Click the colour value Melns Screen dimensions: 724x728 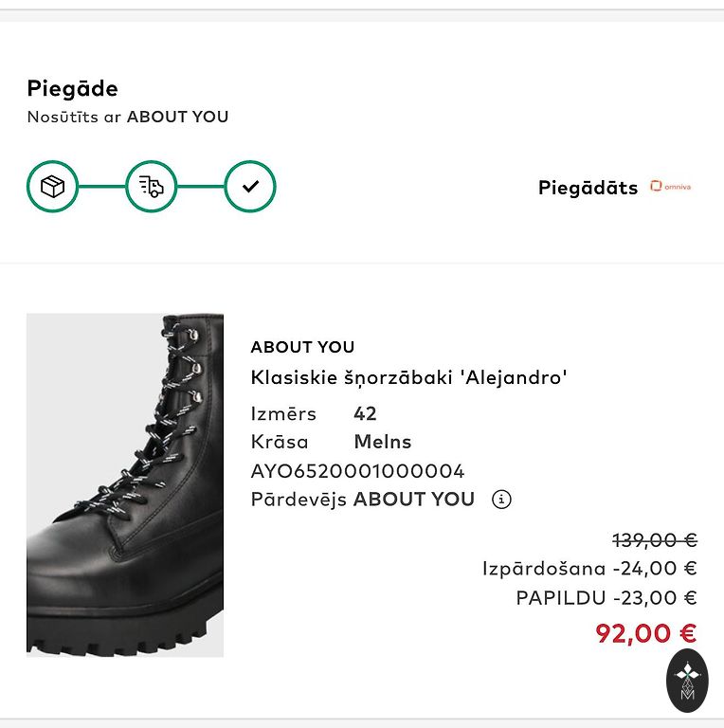click(383, 443)
